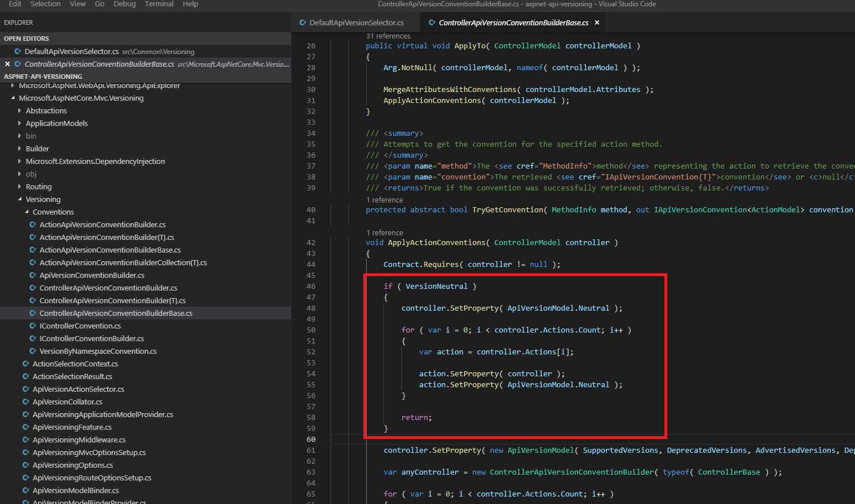
Task: Open the Help menu
Action: [191, 4]
